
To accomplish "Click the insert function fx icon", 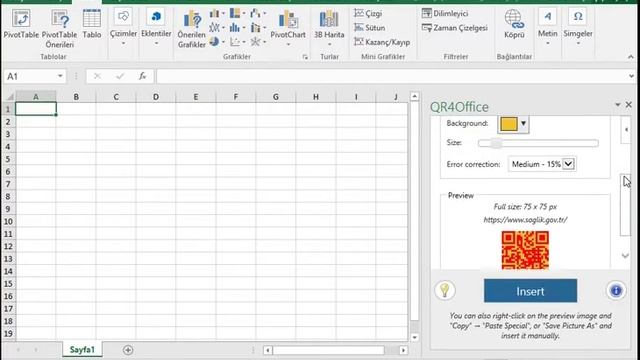I will coord(142,76).
